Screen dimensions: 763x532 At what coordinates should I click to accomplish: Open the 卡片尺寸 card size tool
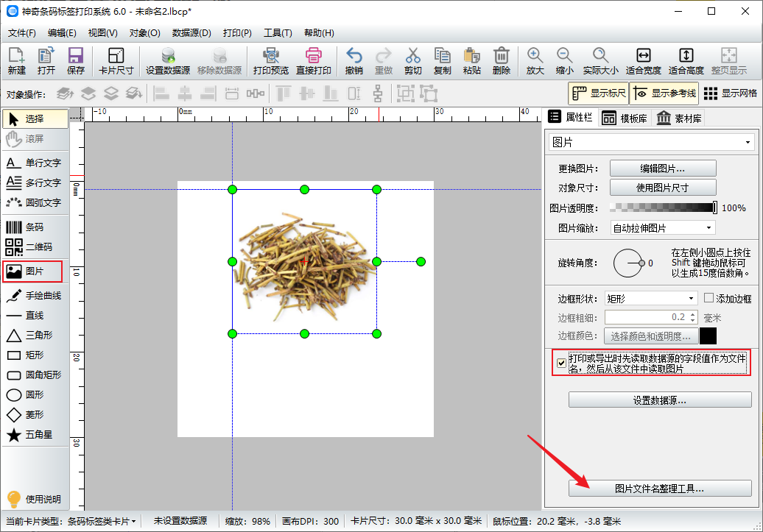coord(116,61)
